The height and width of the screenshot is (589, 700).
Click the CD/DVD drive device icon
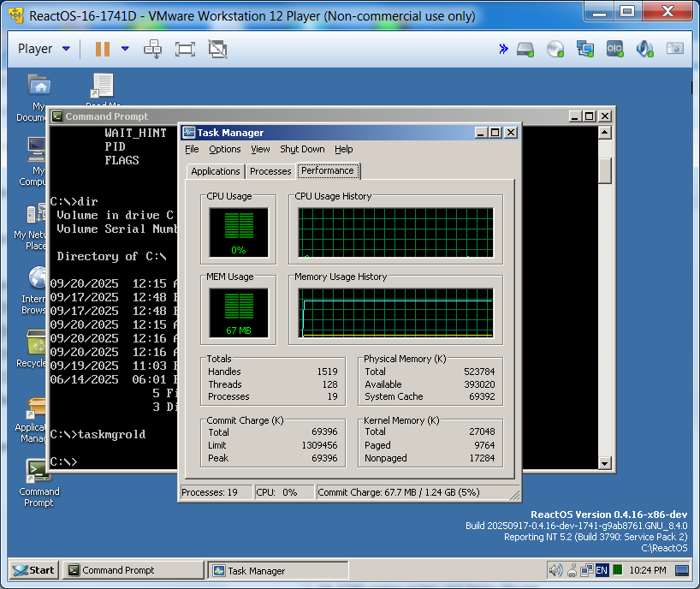tap(555, 49)
